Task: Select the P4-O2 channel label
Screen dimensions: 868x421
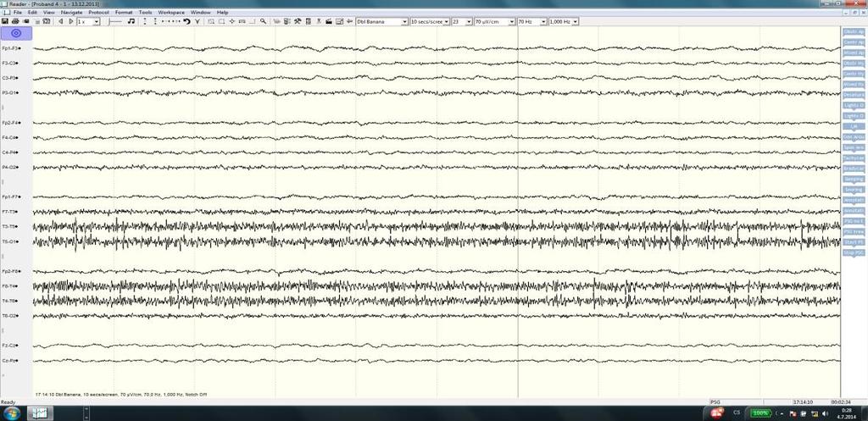Action: [x=10, y=167]
